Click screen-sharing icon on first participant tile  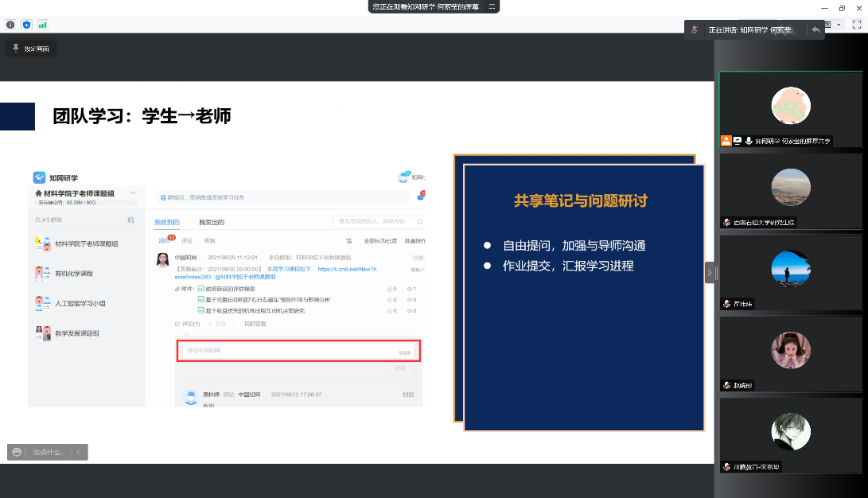[738, 141]
